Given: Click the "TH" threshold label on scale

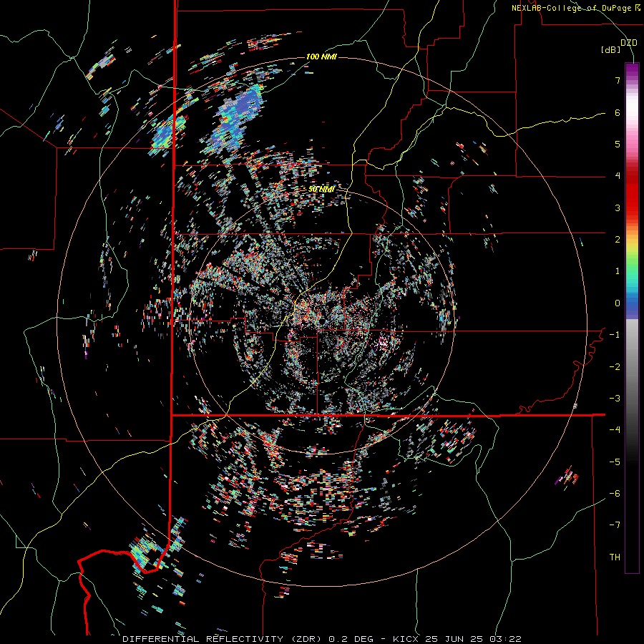Looking at the screenshot, I should point(615,557).
